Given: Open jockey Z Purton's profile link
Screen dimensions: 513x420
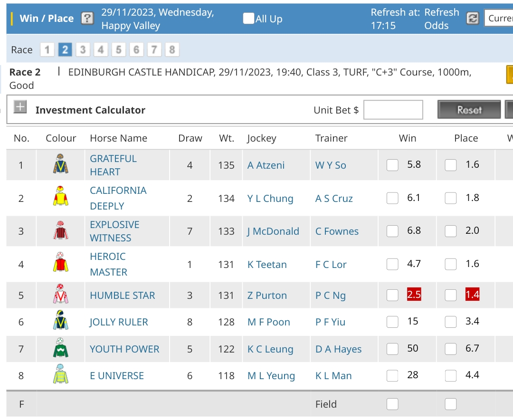Looking at the screenshot, I should pos(267,296).
